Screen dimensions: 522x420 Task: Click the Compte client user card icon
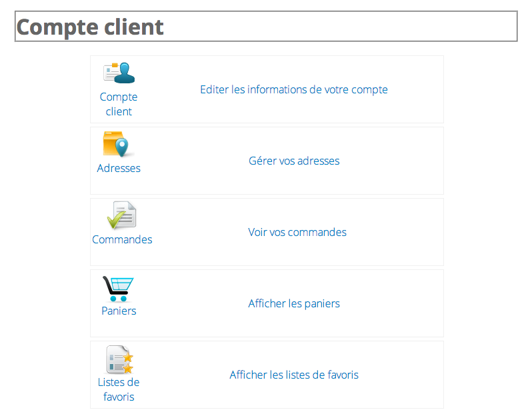coord(119,73)
